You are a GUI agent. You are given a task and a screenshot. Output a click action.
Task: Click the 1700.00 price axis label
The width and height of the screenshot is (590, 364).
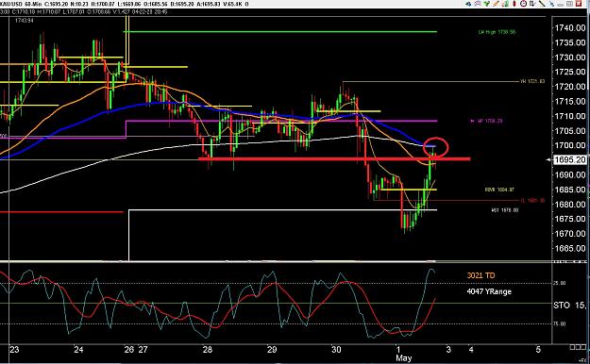[569, 145]
